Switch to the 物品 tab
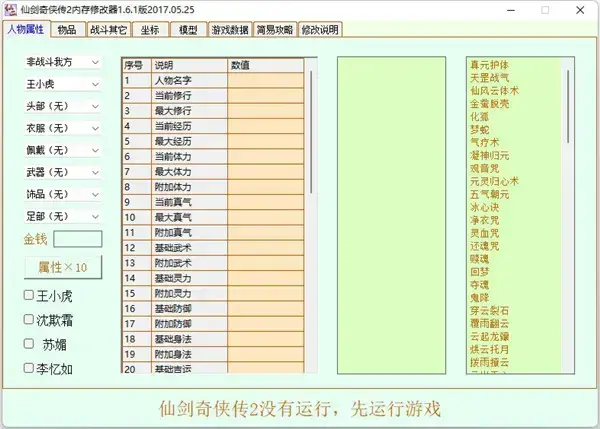The height and width of the screenshot is (429, 600). pos(67,29)
